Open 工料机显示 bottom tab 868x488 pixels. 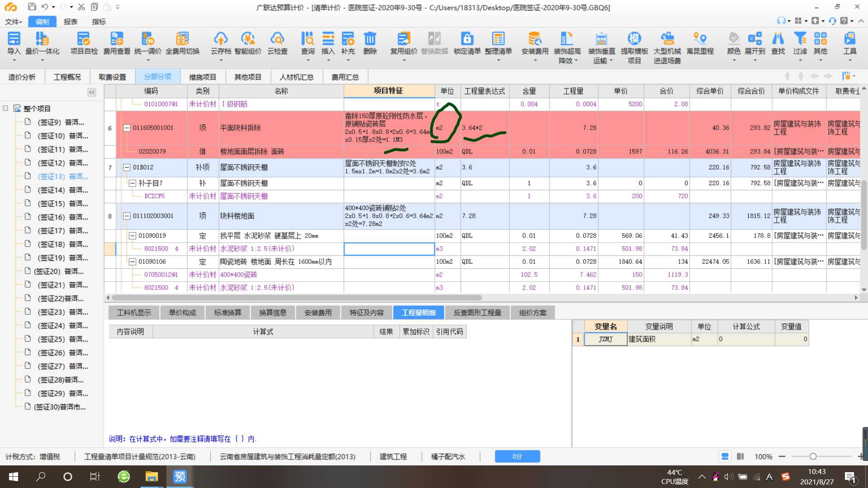134,313
